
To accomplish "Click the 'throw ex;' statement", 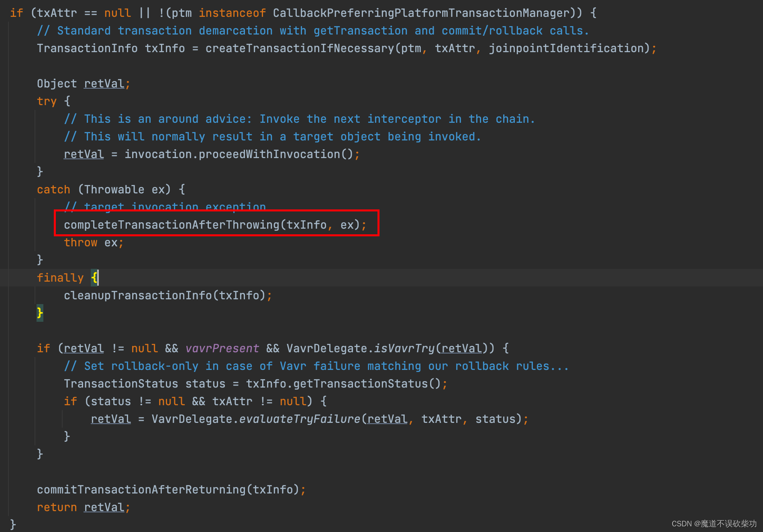I will (x=94, y=243).
